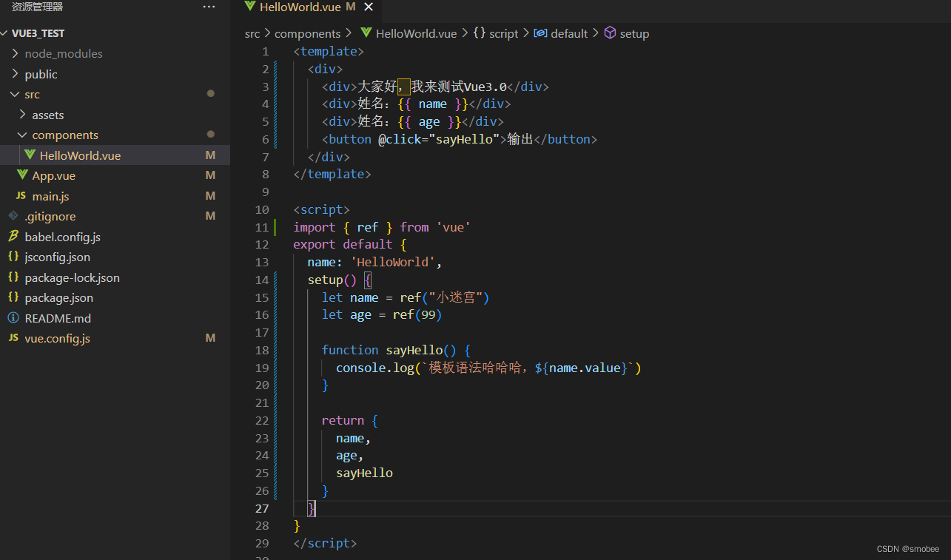Click the button @click="sayHello" line
Viewport: 951px width, 560px height.
(459, 139)
